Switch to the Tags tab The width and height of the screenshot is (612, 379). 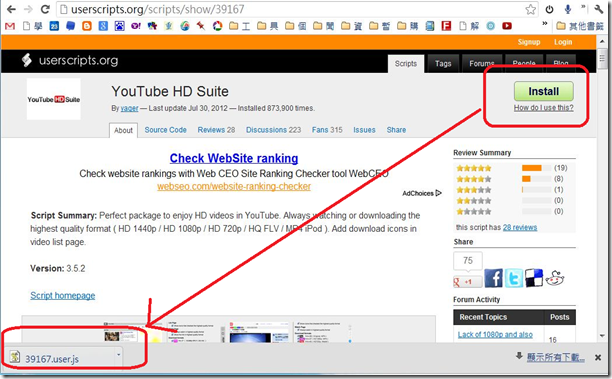click(x=443, y=64)
